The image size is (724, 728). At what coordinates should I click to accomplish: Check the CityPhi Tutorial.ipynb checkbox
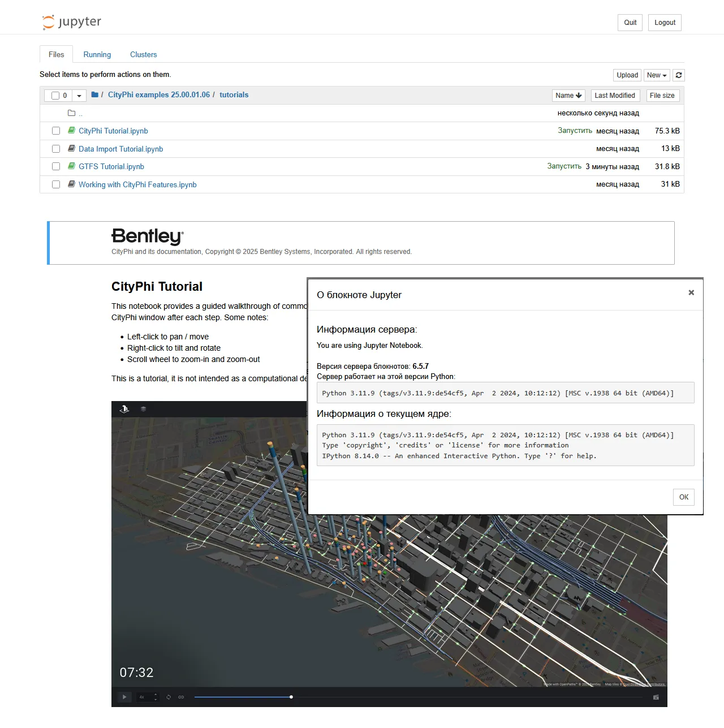point(56,131)
